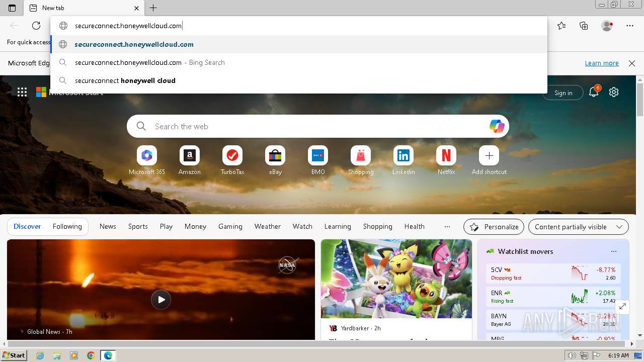644x362 pixels.
Task: Open the Yardbarker Pokemon article thumbnail
Action: 396,279
